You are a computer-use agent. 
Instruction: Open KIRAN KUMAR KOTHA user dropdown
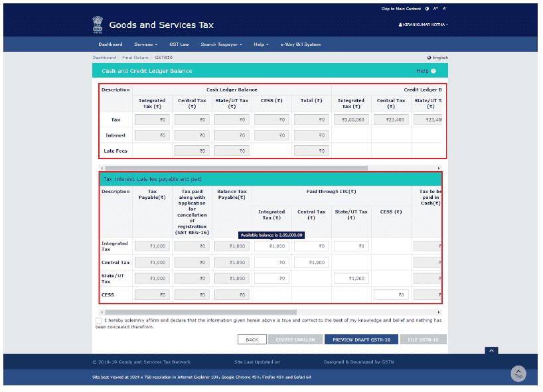(x=423, y=25)
